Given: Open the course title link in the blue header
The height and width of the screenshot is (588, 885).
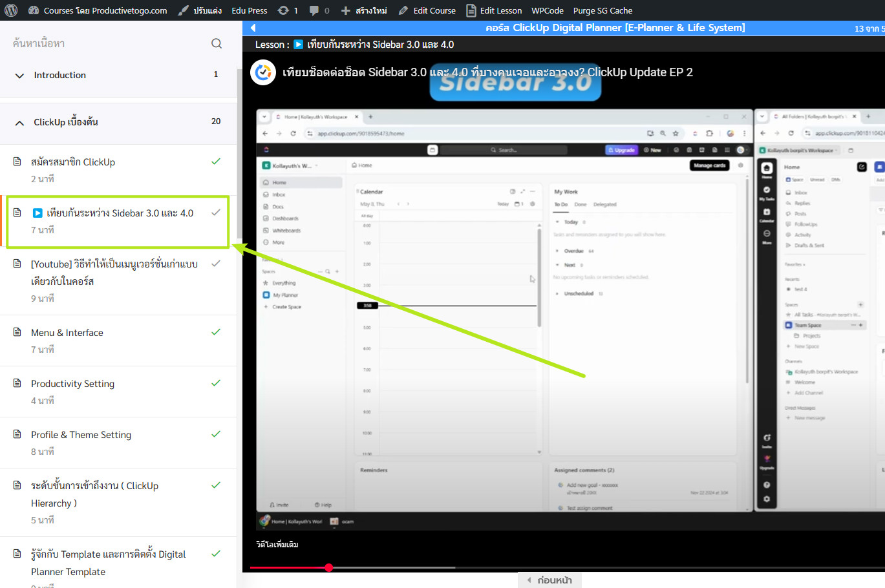Looking at the screenshot, I should 615,28.
